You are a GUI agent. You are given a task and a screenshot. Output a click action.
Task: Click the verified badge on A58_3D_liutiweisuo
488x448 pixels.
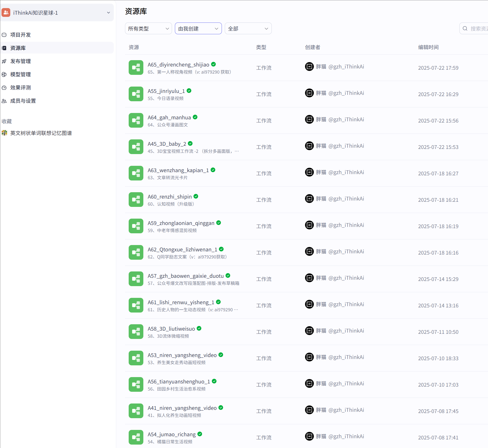pos(199,328)
